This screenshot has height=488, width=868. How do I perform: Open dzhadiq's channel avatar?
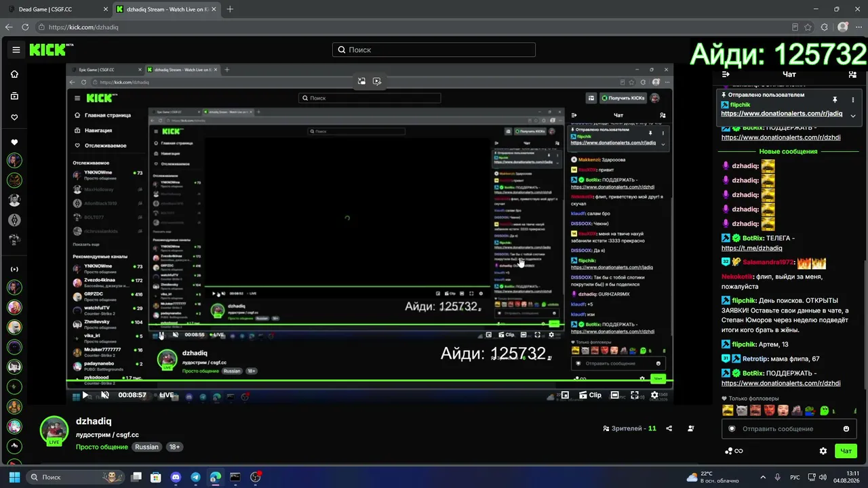54,430
